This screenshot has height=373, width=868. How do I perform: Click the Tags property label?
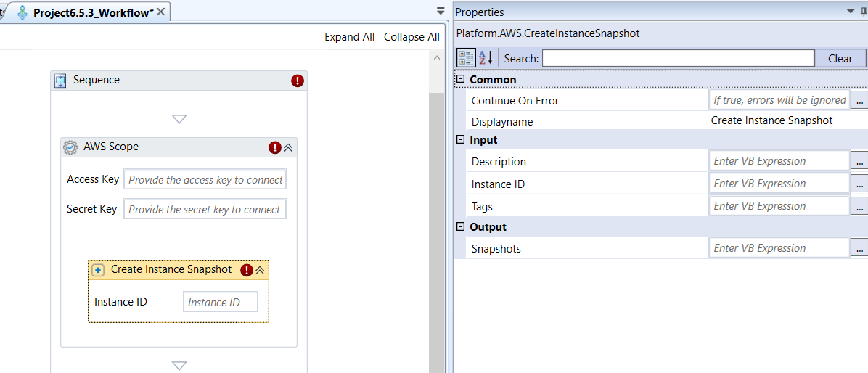point(482,206)
